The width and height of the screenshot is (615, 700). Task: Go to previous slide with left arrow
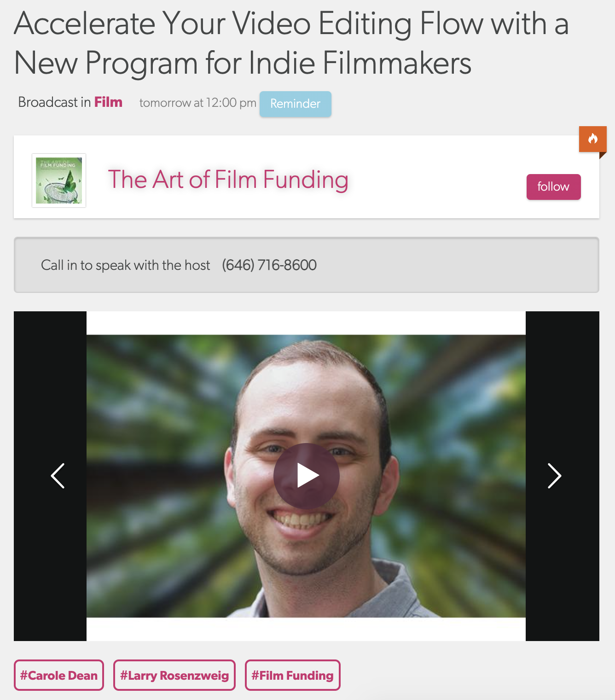coord(58,476)
